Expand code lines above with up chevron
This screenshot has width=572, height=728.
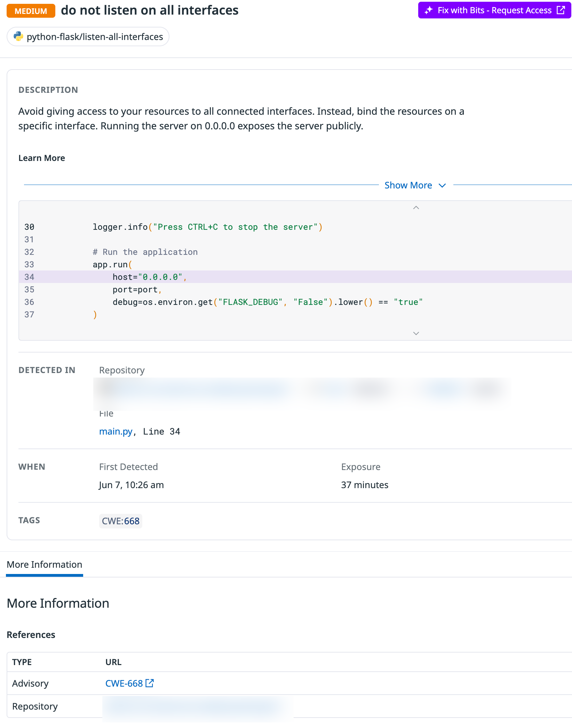(416, 208)
